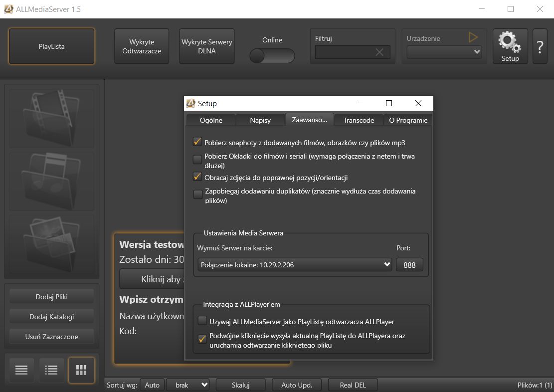Screen dimensions: 554x392
Task: Click the 'Port:' label
Action: 403,248
